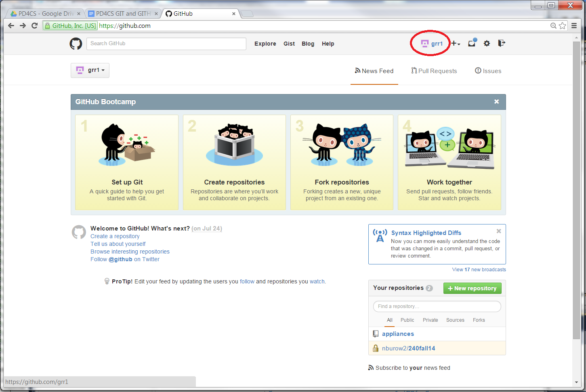586x392 pixels.
Task: Open the Syntax Highlighted Diffs broadcast
Action: tap(426, 233)
